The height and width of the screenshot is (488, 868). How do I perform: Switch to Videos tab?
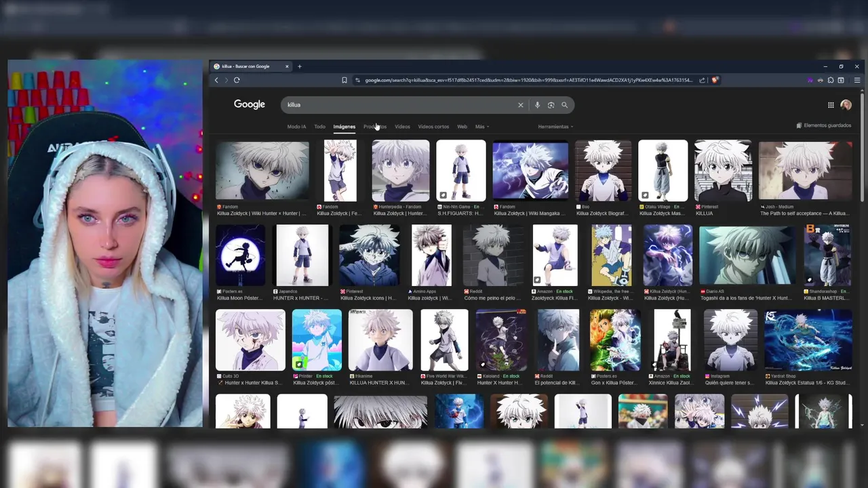(x=402, y=127)
